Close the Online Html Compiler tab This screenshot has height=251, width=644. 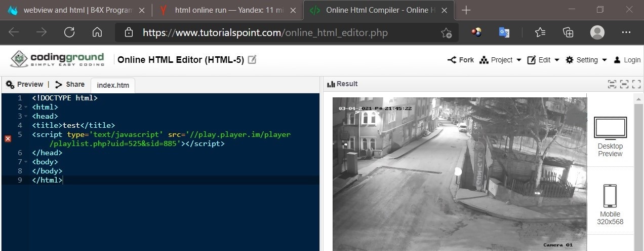coord(445,10)
